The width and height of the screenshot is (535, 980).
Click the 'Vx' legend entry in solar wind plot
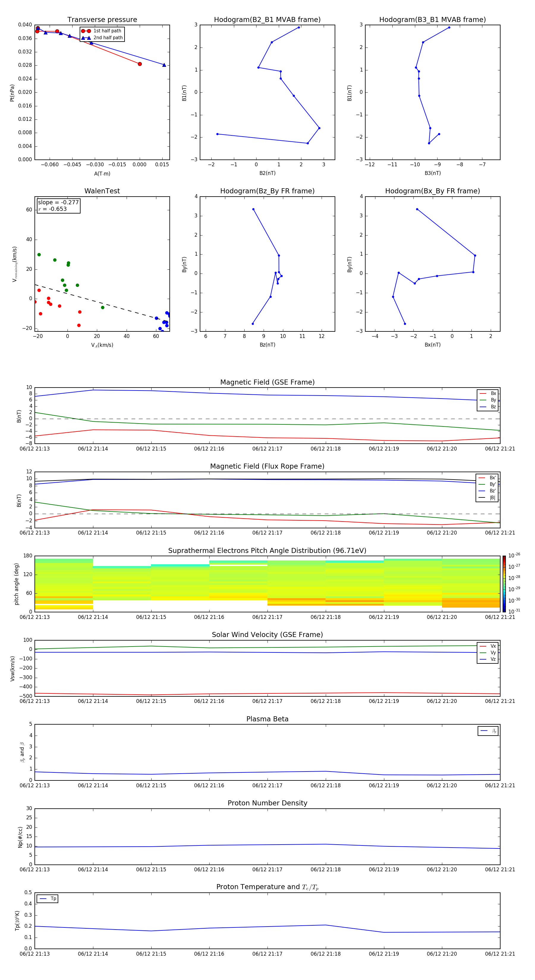point(488,646)
